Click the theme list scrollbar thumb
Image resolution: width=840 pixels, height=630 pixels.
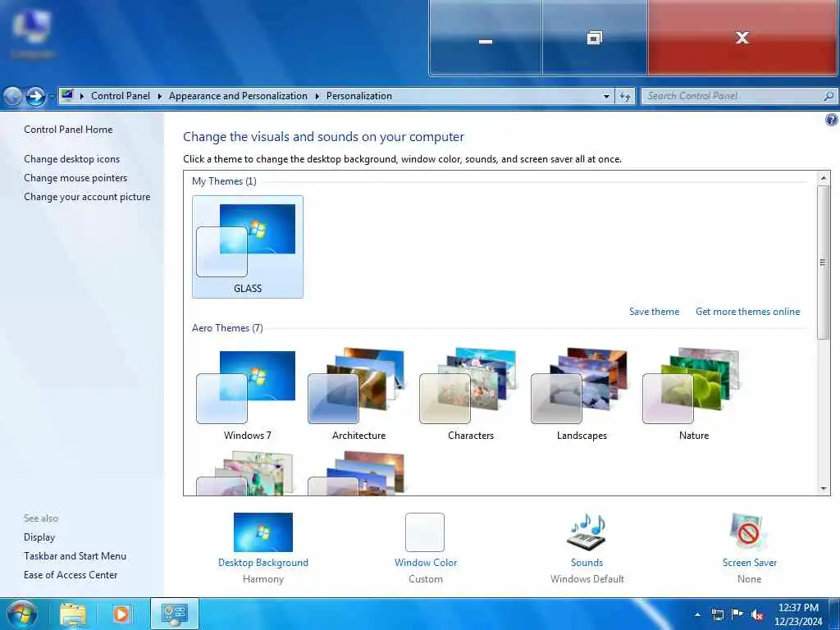click(x=824, y=262)
